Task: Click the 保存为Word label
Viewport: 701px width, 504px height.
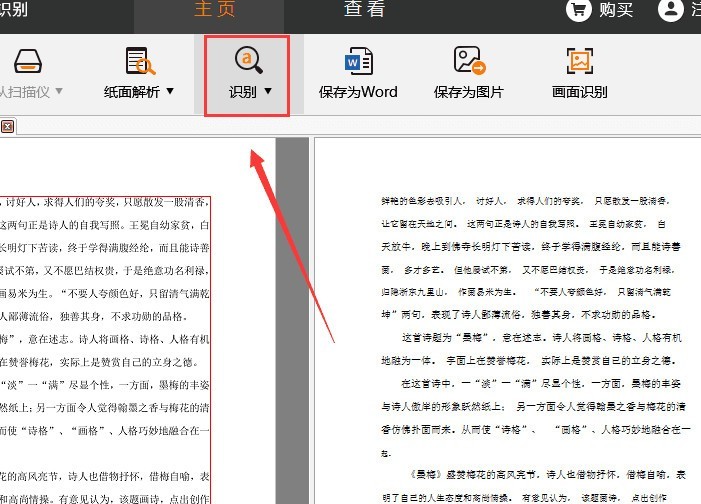Action: [358, 92]
